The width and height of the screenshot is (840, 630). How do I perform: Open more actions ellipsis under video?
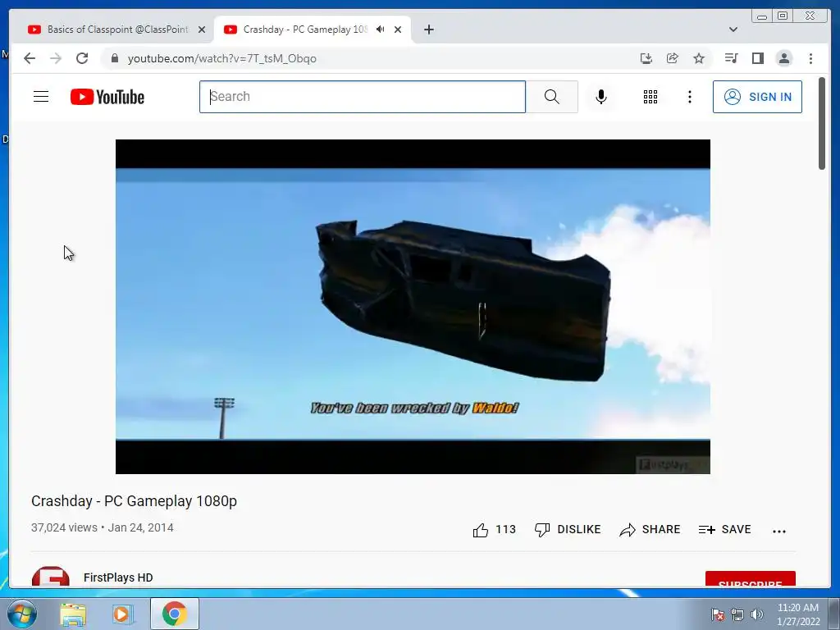point(779,531)
